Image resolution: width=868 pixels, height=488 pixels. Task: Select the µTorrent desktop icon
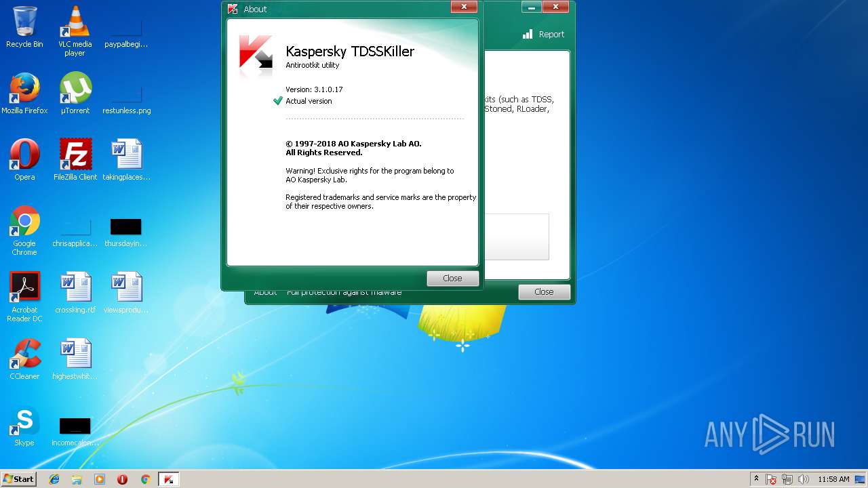75,94
